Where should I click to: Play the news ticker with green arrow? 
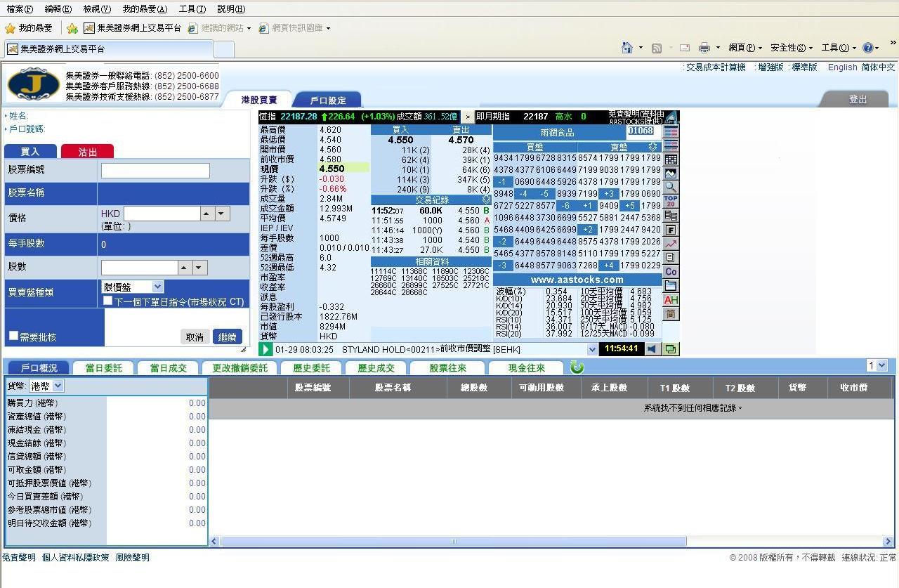click(x=265, y=349)
